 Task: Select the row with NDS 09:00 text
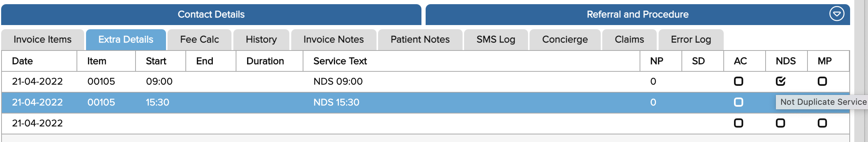pyautogui.click(x=425, y=81)
